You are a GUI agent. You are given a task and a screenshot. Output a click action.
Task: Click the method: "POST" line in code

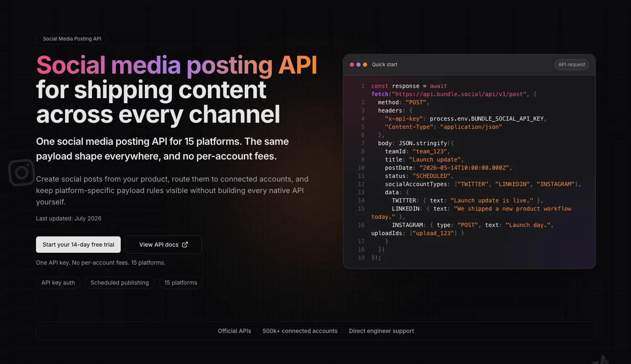403,102
